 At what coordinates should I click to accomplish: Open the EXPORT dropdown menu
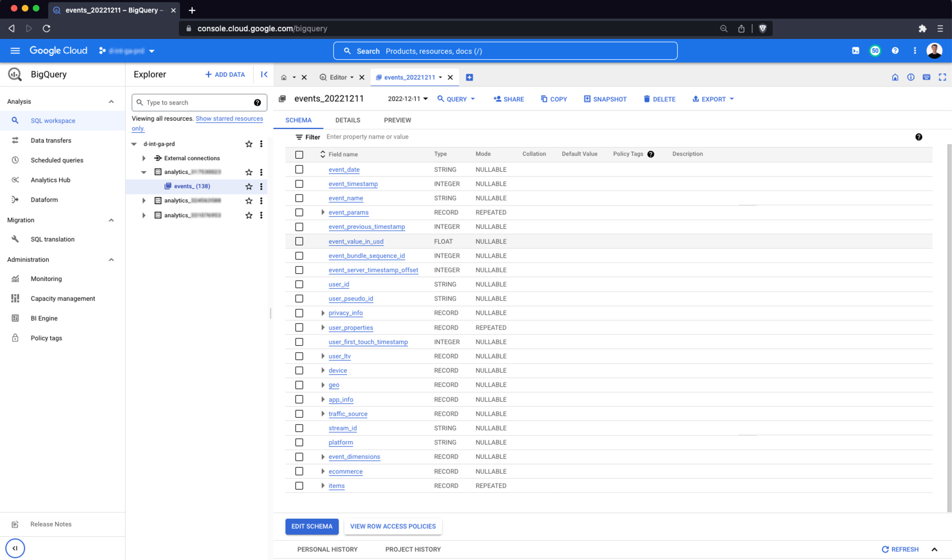pos(713,99)
